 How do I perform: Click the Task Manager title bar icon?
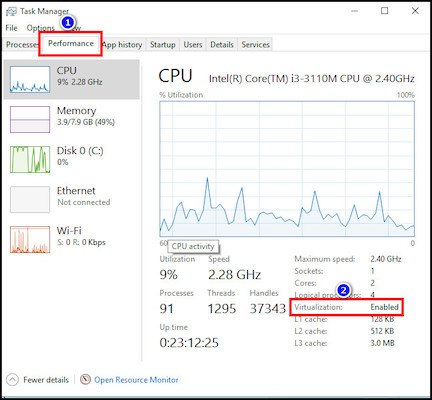[x=11, y=12]
